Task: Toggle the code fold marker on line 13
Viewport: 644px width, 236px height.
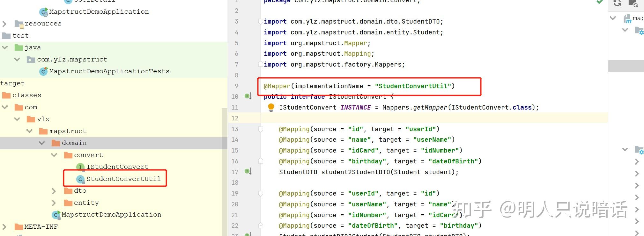Action: pyautogui.click(x=261, y=129)
